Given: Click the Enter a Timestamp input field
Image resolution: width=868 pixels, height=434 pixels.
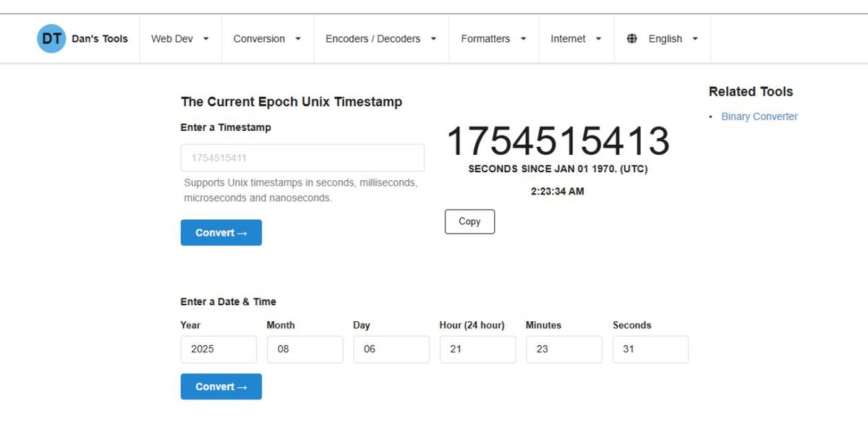Looking at the screenshot, I should (x=302, y=157).
